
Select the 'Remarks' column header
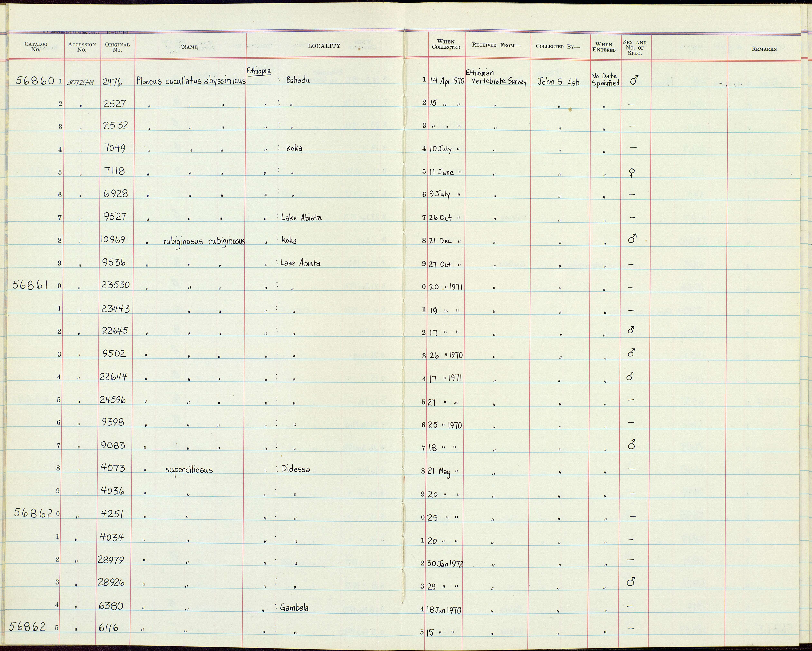coord(764,49)
